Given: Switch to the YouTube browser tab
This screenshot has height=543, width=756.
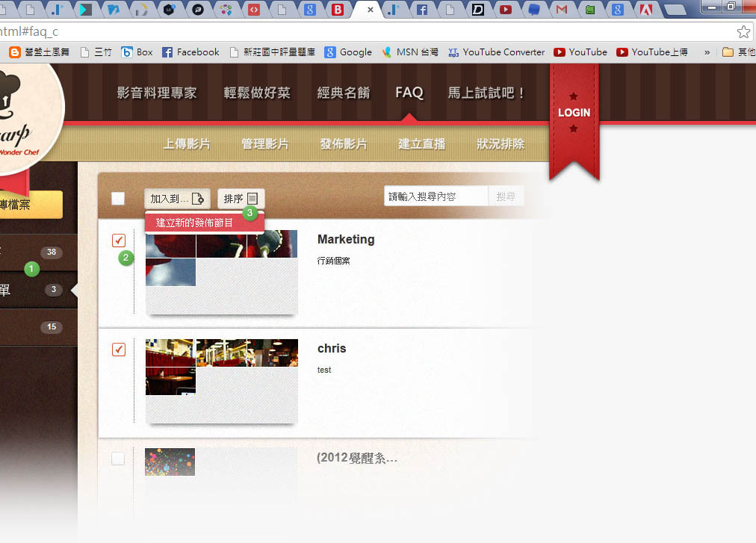Looking at the screenshot, I should (x=505, y=10).
